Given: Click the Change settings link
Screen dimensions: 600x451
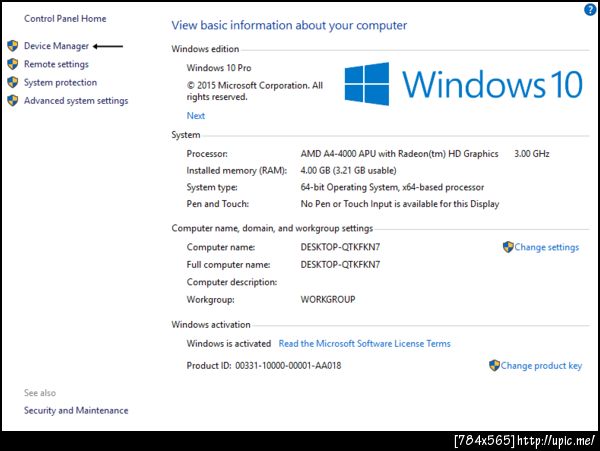Looking at the screenshot, I should [546, 247].
